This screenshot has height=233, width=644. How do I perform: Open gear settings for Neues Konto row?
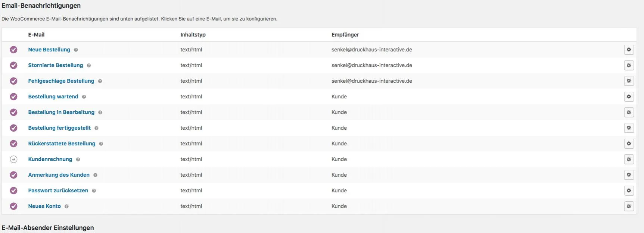pyautogui.click(x=629, y=206)
